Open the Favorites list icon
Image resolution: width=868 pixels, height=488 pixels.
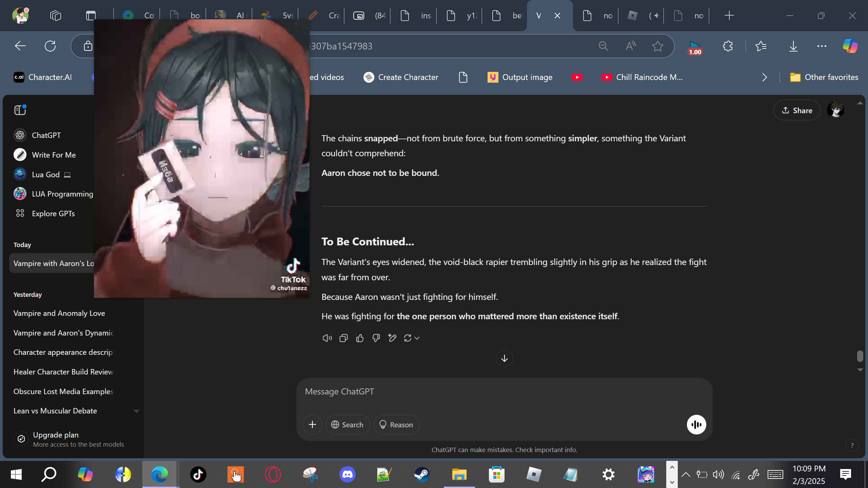point(761,46)
